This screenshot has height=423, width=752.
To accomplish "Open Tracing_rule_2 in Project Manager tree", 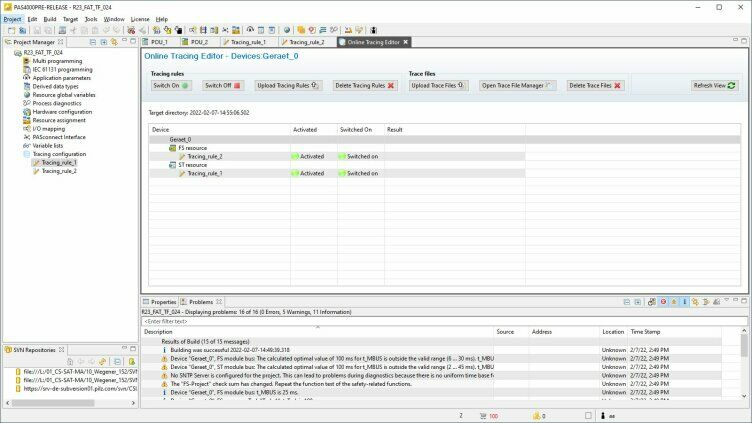I will (x=58, y=171).
